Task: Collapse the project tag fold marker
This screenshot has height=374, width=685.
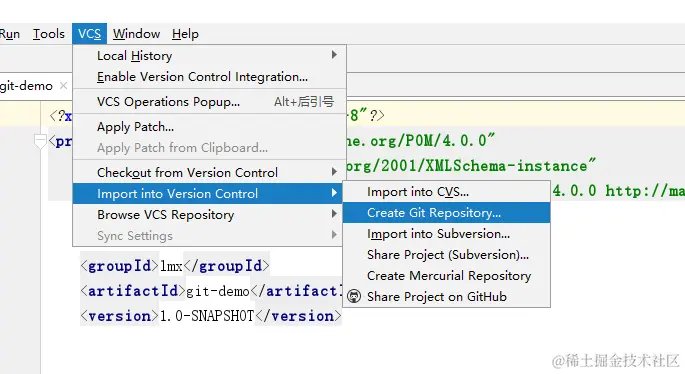Action: [40, 141]
